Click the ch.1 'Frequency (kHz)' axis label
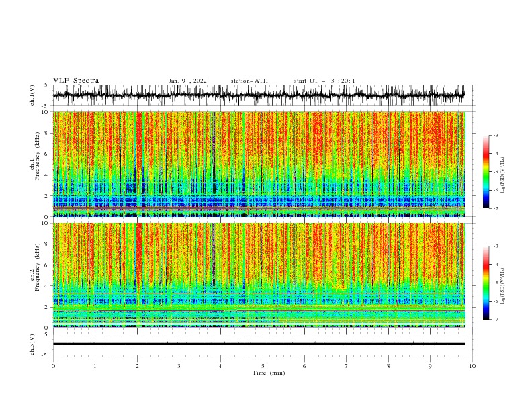532x411 pixels. point(38,156)
